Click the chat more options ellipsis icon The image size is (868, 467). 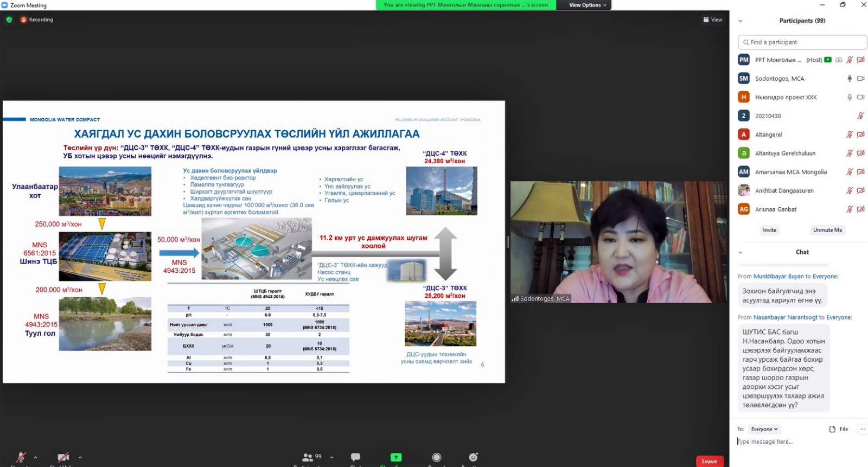click(862, 429)
